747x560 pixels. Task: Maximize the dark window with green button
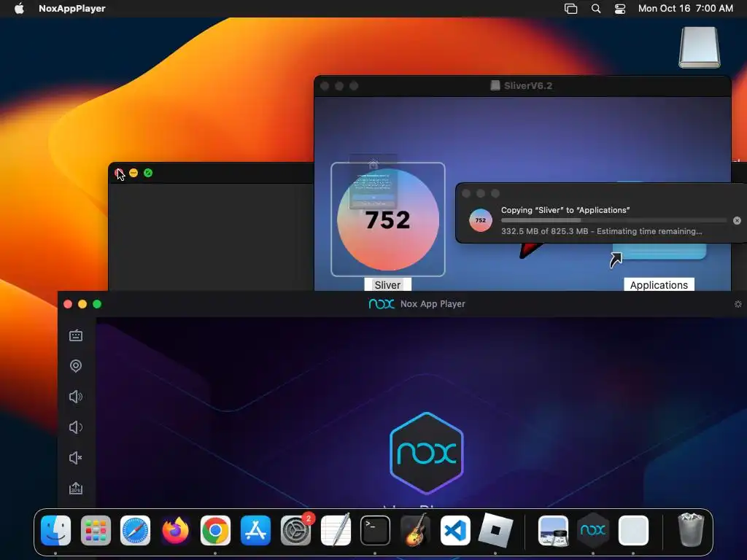coord(148,173)
